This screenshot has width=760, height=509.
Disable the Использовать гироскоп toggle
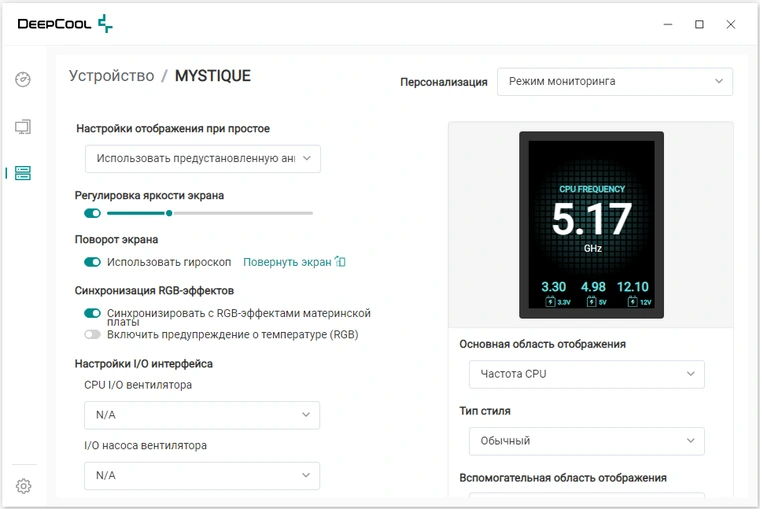[92, 262]
